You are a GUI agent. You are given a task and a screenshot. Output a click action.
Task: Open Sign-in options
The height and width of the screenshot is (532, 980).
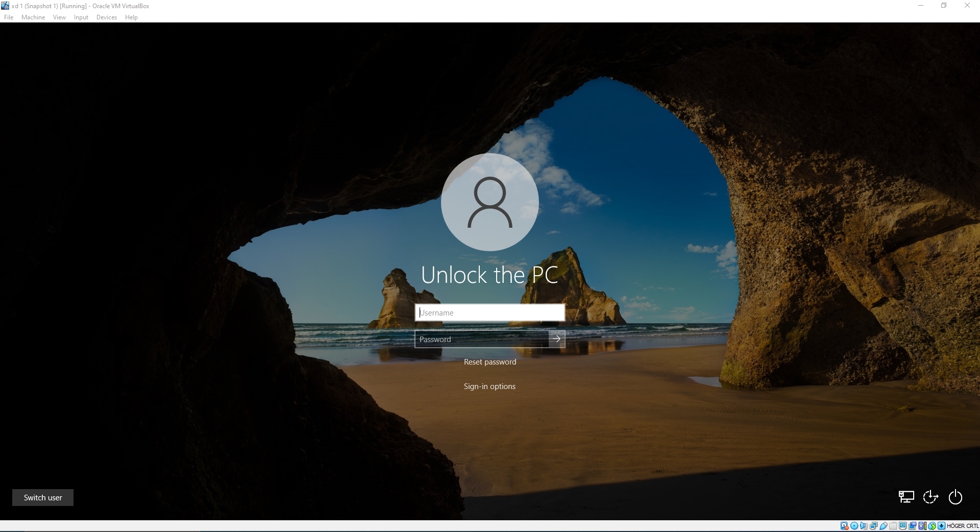click(x=489, y=386)
